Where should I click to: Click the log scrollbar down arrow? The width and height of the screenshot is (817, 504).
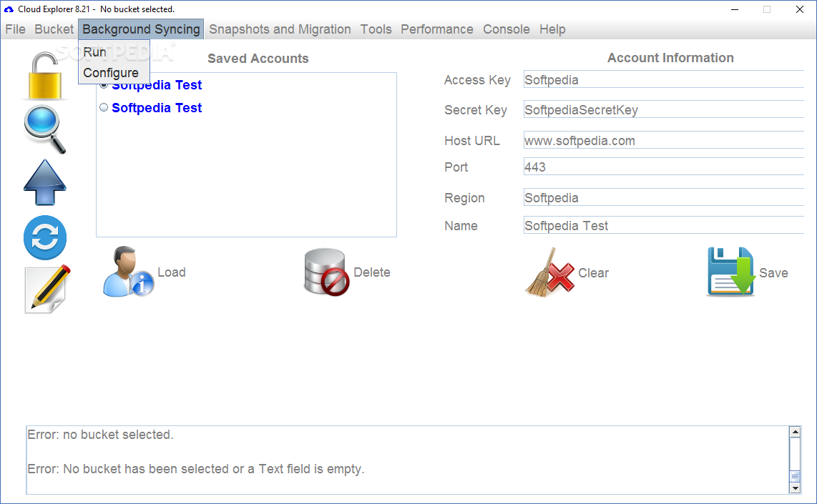[795, 488]
